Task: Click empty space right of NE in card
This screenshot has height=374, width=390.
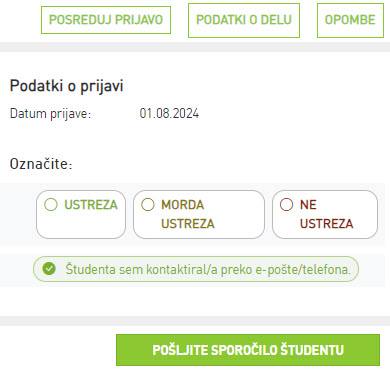Action: coord(345,205)
